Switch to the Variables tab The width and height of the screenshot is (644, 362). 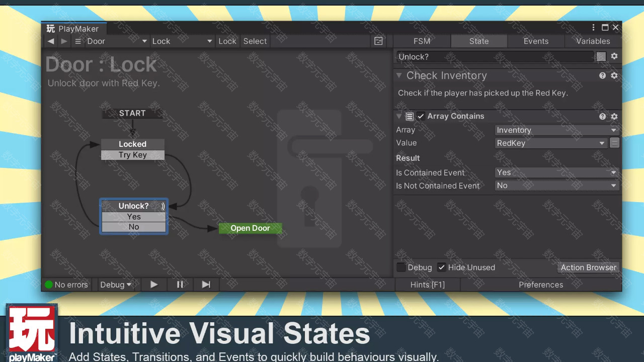[x=593, y=41]
